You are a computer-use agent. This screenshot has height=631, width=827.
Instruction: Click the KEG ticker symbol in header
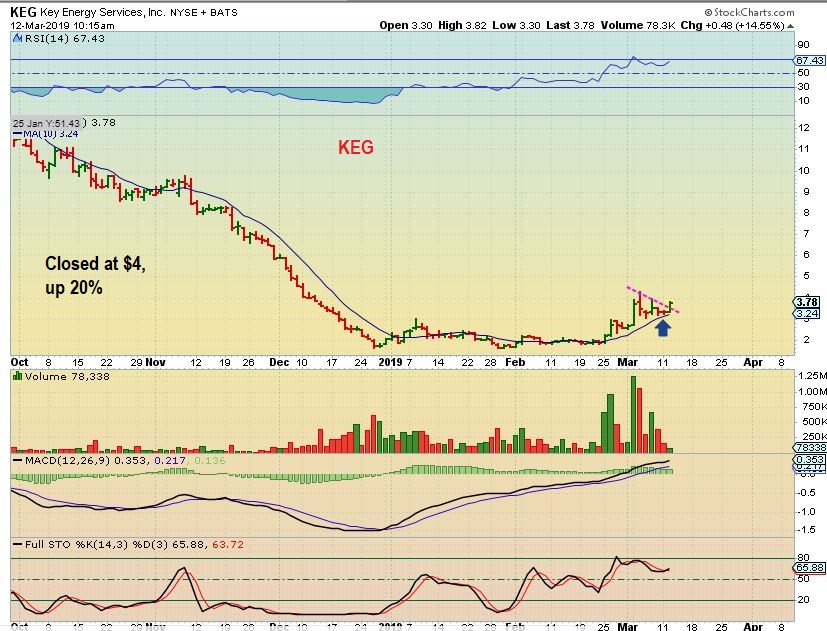pyautogui.click(x=23, y=12)
